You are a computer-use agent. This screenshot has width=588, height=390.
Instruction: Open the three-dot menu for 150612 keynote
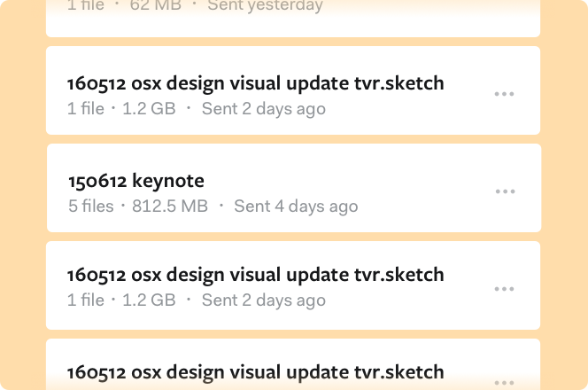[x=505, y=191]
